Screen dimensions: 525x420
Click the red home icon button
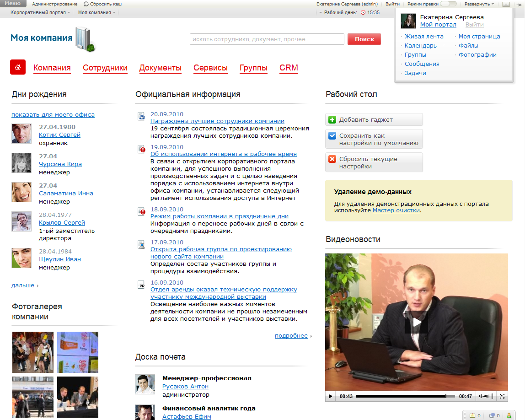click(x=18, y=67)
